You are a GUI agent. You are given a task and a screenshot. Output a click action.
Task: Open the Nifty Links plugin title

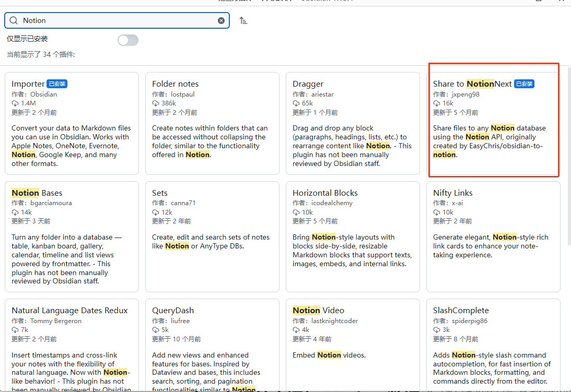(452, 193)
